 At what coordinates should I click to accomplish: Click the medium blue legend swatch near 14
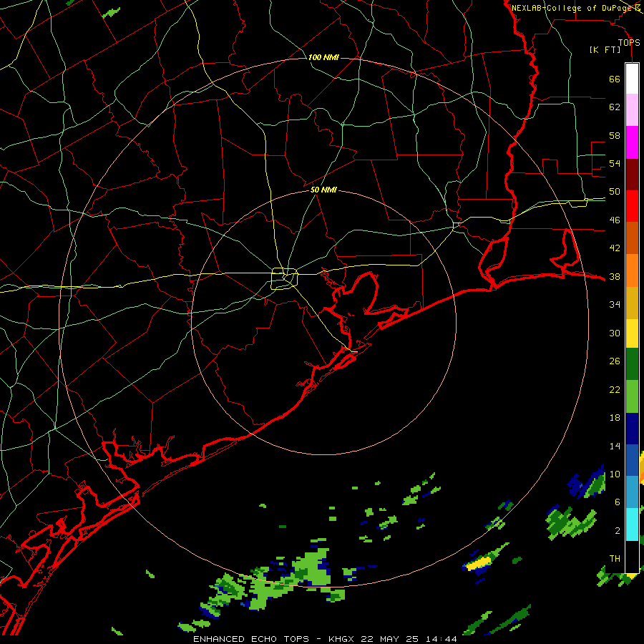tap(632, 460)
